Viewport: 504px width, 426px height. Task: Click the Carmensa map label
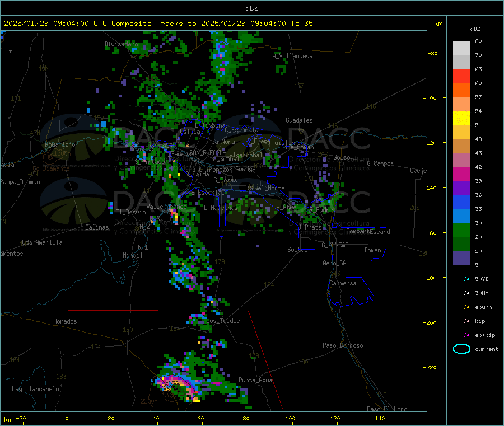(x=343, y=283)
